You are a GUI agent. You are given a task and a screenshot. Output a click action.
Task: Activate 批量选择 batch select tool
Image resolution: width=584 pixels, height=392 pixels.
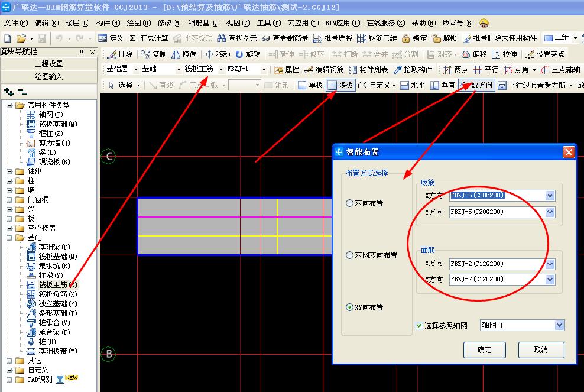[x=333, y=38]
